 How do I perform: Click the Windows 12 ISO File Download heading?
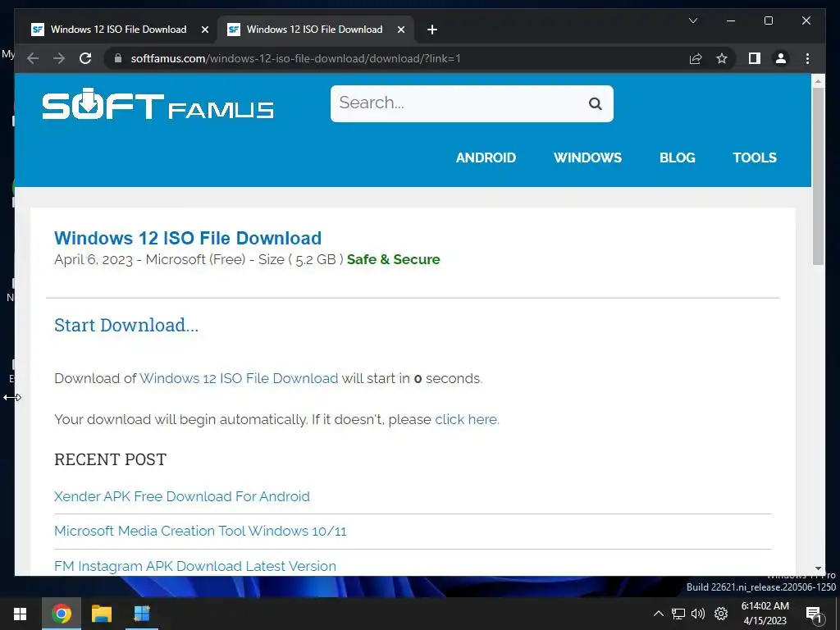188,238
